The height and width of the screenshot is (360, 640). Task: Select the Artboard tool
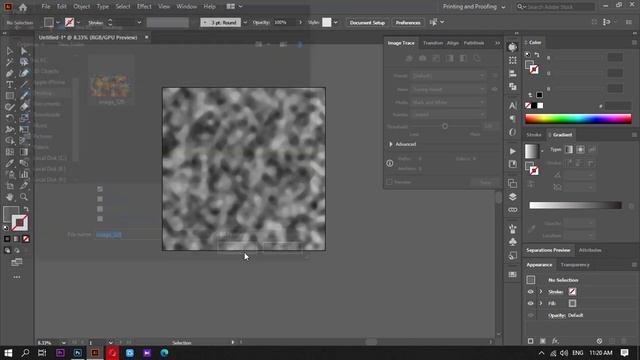pyautogui.click(x=9, y=186)
